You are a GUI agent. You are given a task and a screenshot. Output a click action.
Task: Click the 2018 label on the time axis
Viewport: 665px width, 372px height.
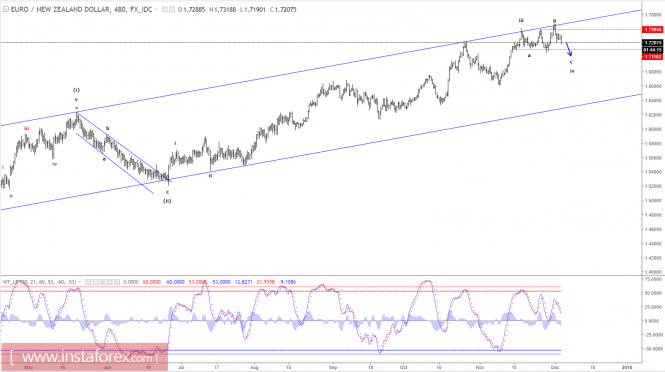[626, 367]
